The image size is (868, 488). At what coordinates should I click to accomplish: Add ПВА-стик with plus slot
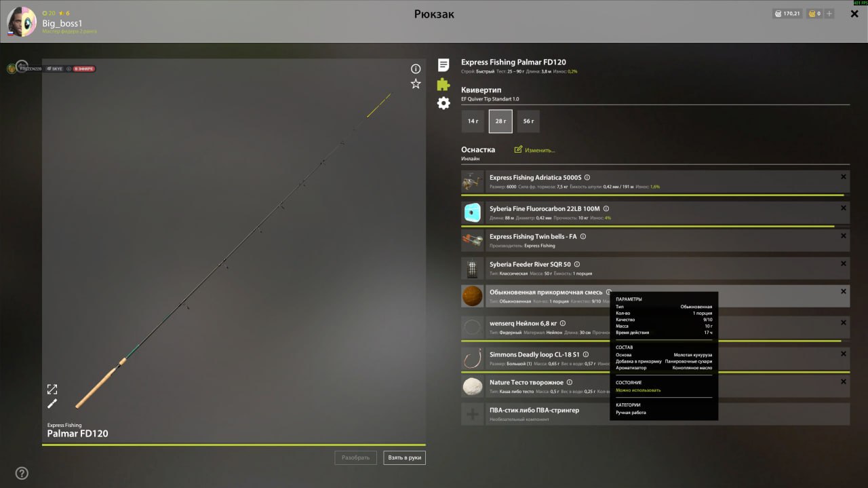(x=473, y=414)
